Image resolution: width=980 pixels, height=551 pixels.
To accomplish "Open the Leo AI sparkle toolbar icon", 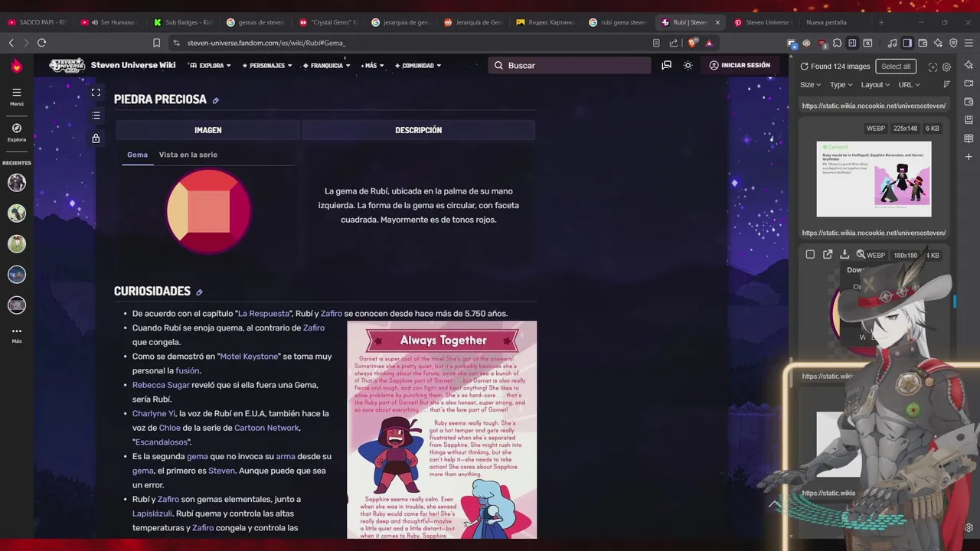I will [938, 43].
